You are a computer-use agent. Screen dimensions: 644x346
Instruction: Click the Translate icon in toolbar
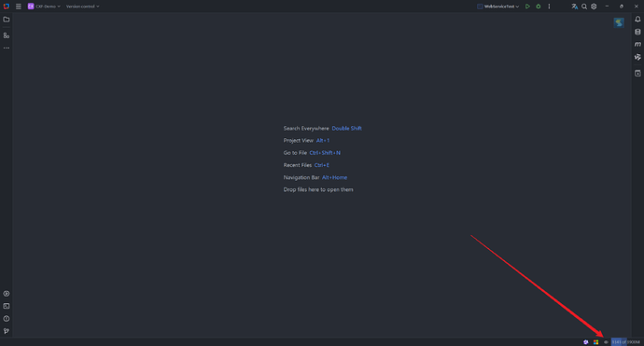tap(574, 7)
